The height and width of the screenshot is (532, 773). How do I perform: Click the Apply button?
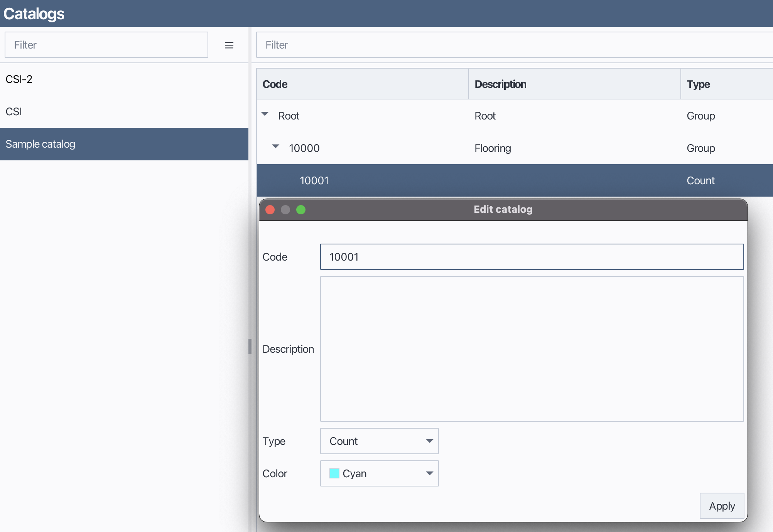722,506
